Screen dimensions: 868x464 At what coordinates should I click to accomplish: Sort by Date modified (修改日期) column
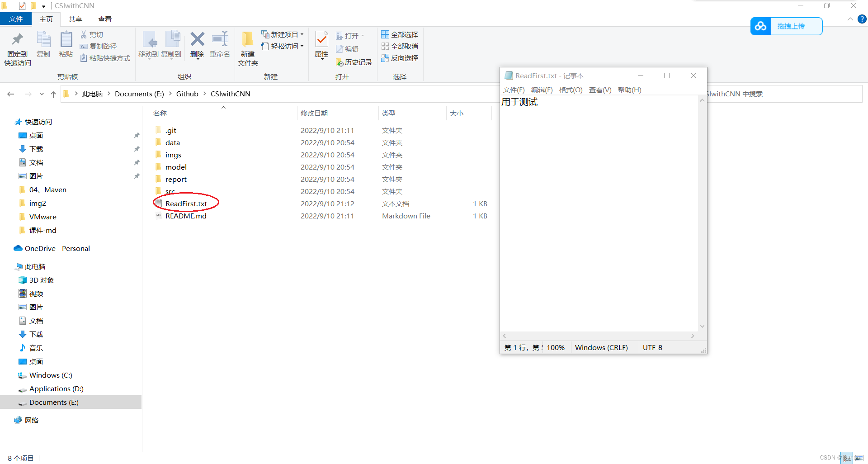314,113
